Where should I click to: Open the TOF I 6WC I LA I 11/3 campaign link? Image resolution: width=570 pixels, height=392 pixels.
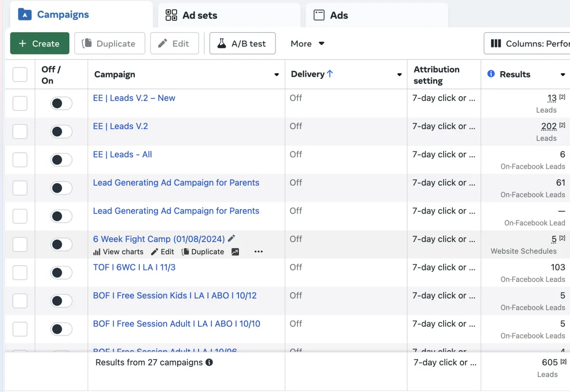(134, 267)
